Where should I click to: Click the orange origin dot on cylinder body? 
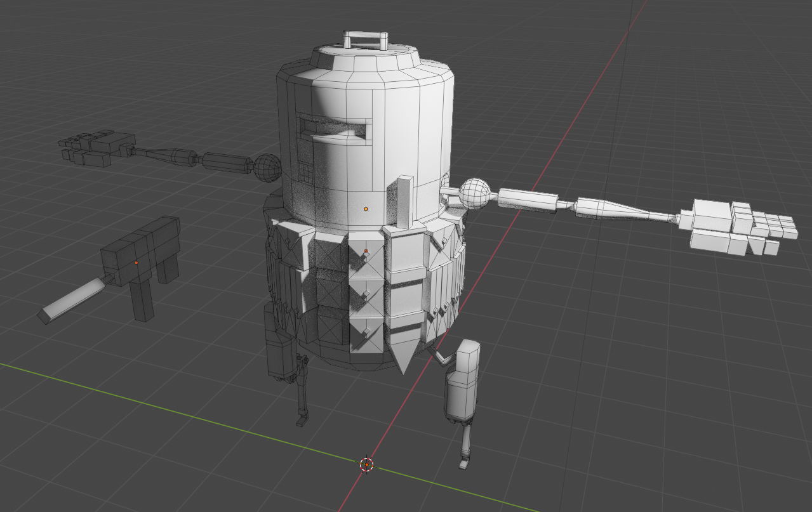coord(366,208)
